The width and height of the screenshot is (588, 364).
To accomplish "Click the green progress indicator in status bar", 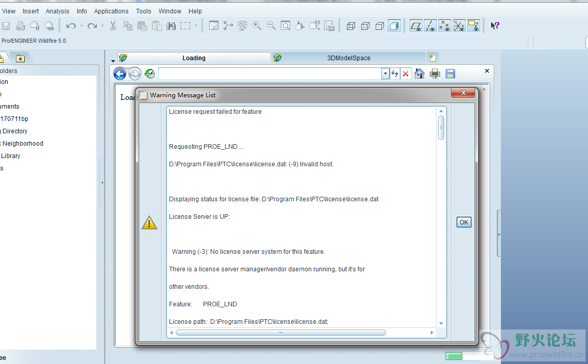I will (453, 356).
